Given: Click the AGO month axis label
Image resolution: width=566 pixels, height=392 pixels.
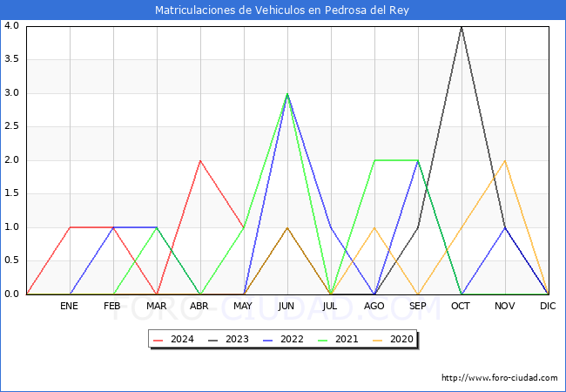Looking at the screenshot, I should click(374, 306).
